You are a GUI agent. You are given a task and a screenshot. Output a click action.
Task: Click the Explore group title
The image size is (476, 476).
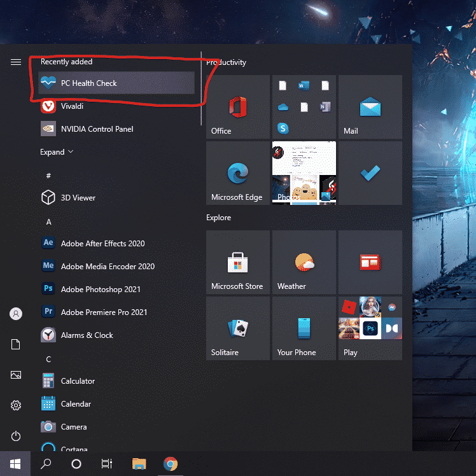[218, 218]
